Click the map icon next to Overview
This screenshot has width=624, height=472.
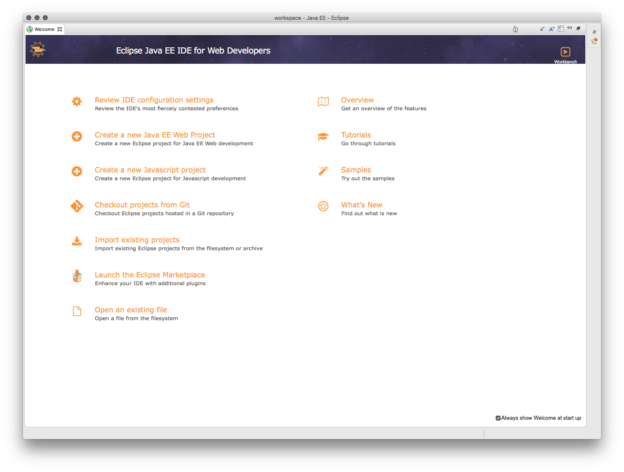point(323,101)
